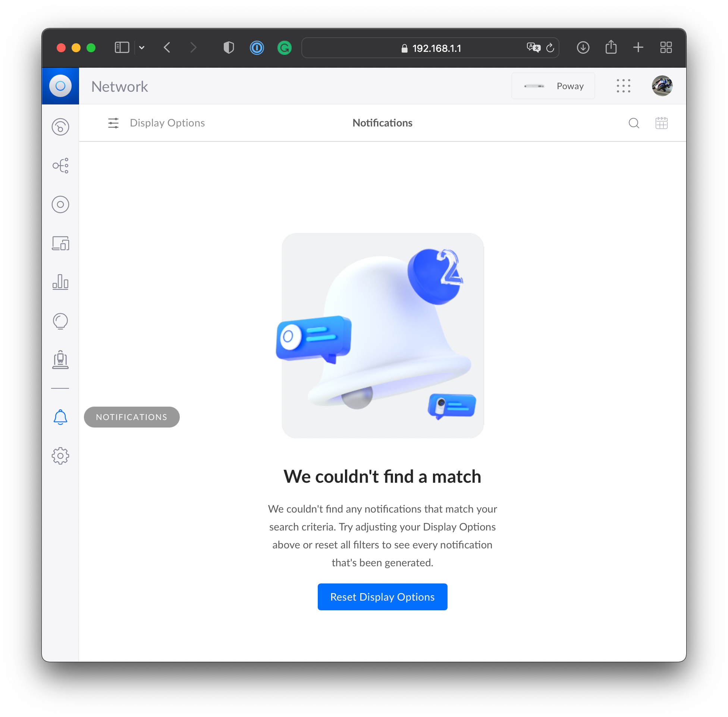Select the statistics bar chart icon
Image resolution: width=728 pixels, height=717 pixels.
pos(60,282)
